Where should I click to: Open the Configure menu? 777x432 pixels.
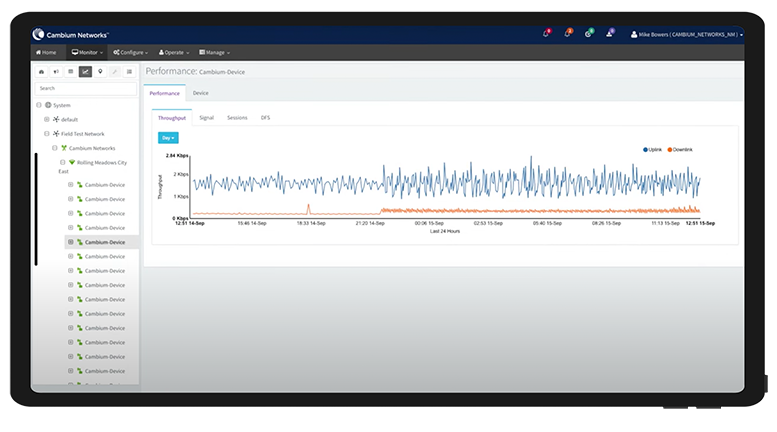pos(131,52)
